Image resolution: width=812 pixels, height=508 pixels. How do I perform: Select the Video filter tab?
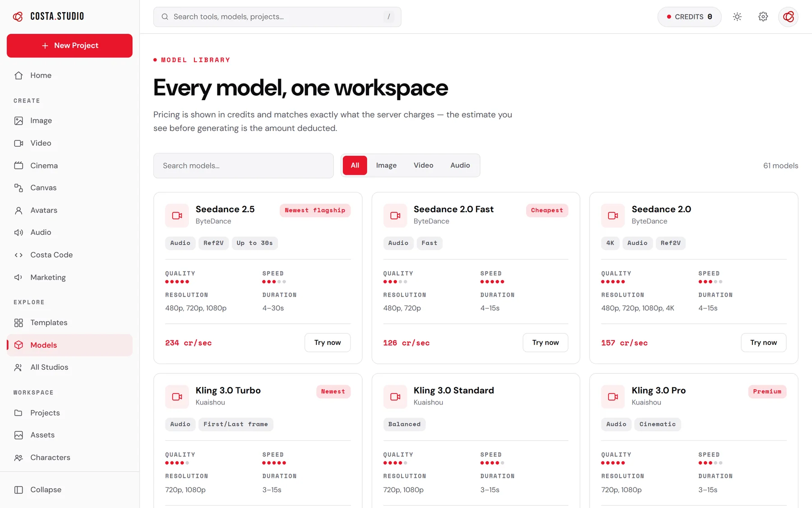point(424,165)
